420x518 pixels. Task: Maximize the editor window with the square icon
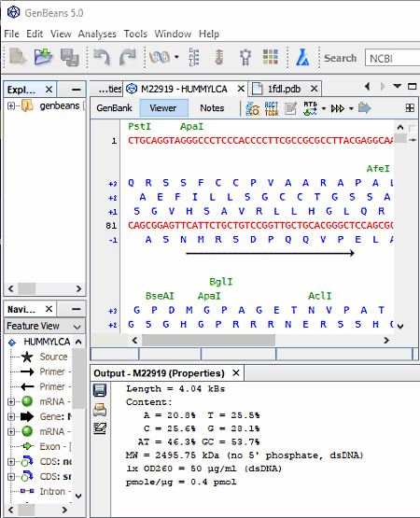tap(412, 86)
